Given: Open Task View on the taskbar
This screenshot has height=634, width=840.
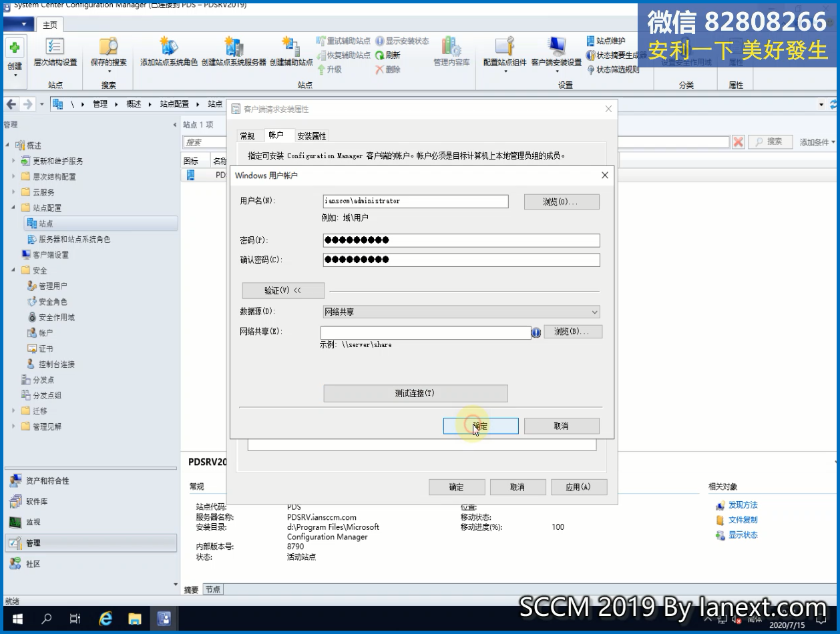Looking at the screenshot, I should click(75, 619).
